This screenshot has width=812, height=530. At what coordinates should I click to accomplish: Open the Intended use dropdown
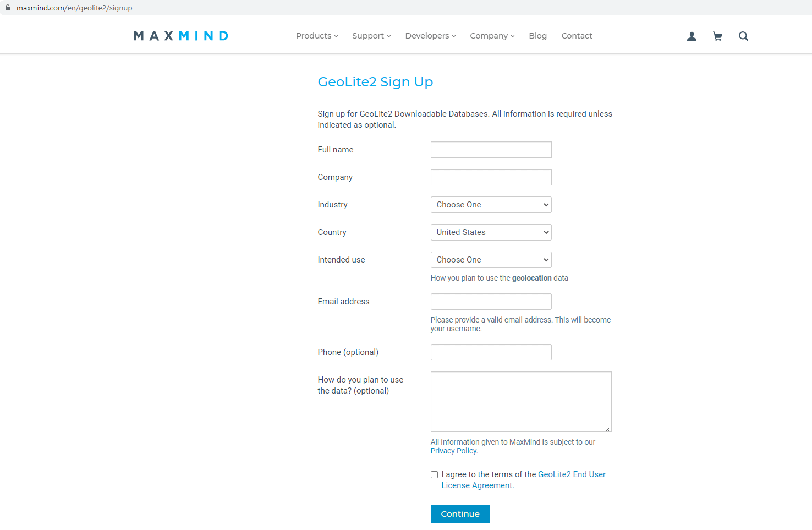[x=491, y=259]
